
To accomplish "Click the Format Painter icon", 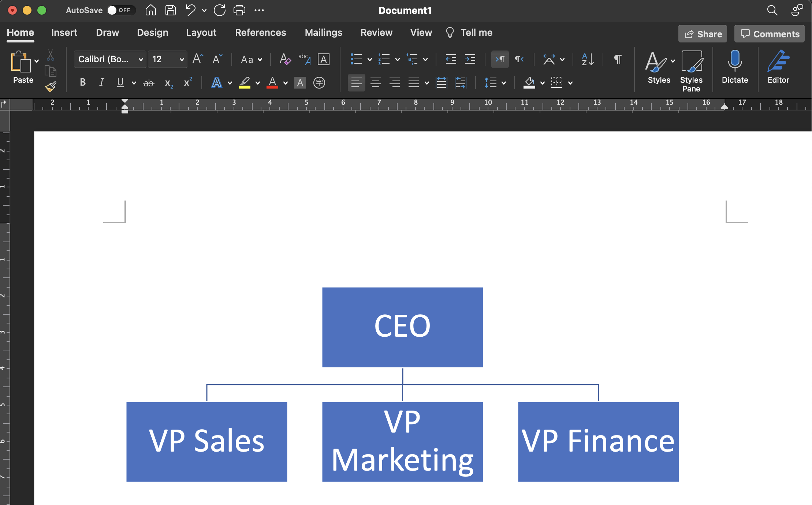I will (51, 86).
